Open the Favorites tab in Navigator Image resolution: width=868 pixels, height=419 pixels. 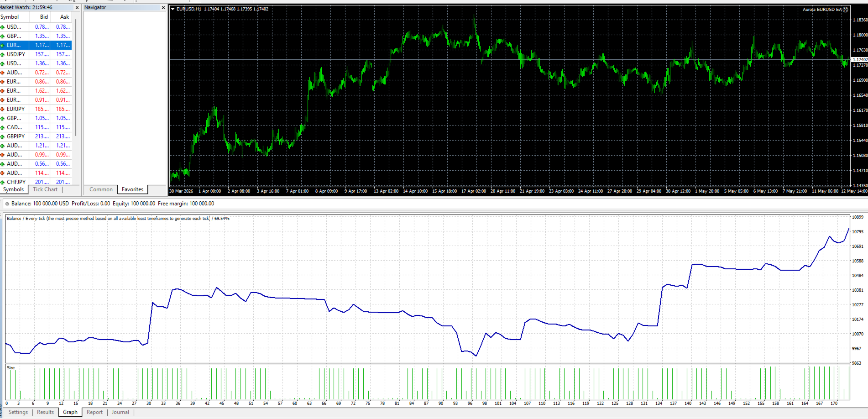pos(132,189)
